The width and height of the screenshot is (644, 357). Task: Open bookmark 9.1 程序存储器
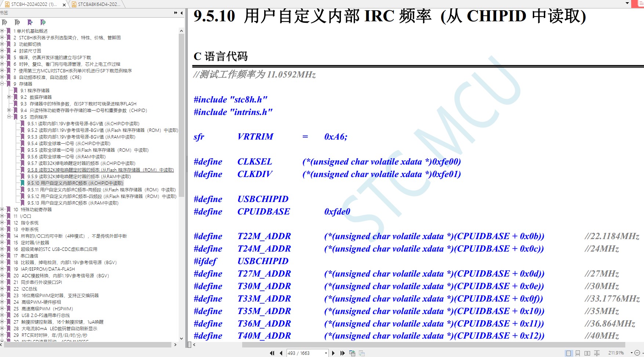point(35,91)
